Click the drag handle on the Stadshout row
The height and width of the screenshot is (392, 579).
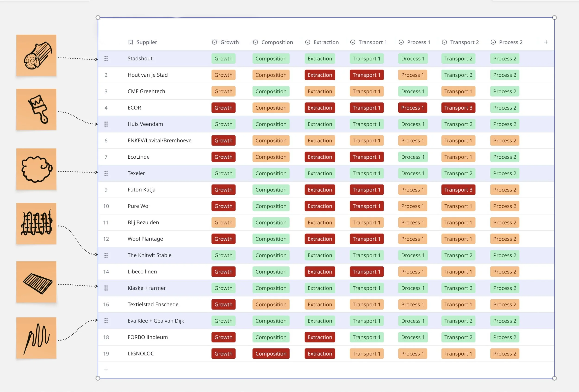[106, 59]
